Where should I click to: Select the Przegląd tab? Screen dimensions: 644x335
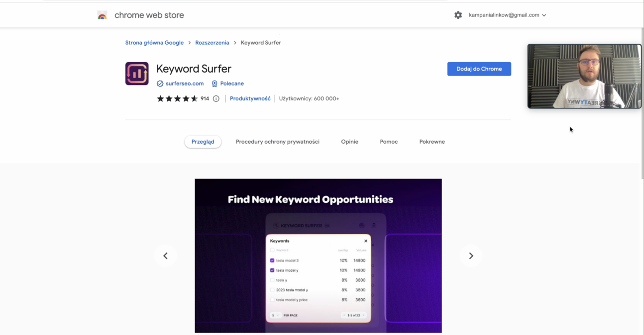click(x=203, y=142)
